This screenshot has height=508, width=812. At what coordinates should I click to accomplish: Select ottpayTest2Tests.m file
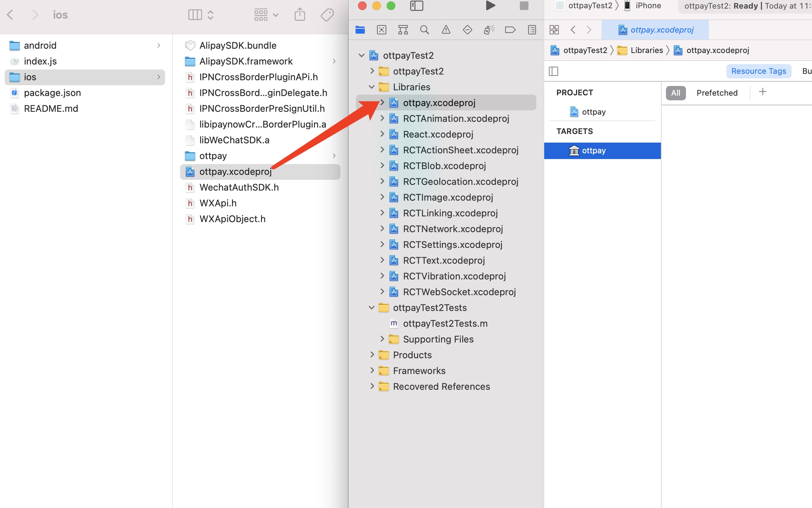pyautogui.click(x=446, y=324)
